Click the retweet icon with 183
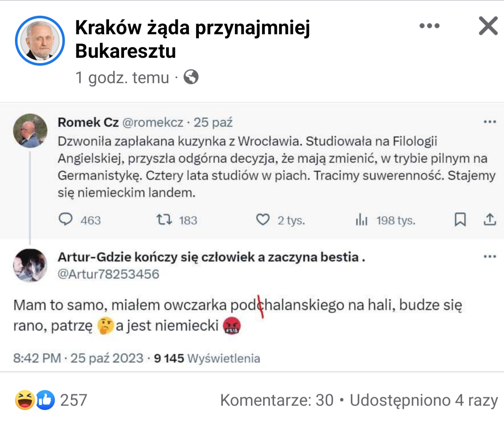 [x=164, y=219]
